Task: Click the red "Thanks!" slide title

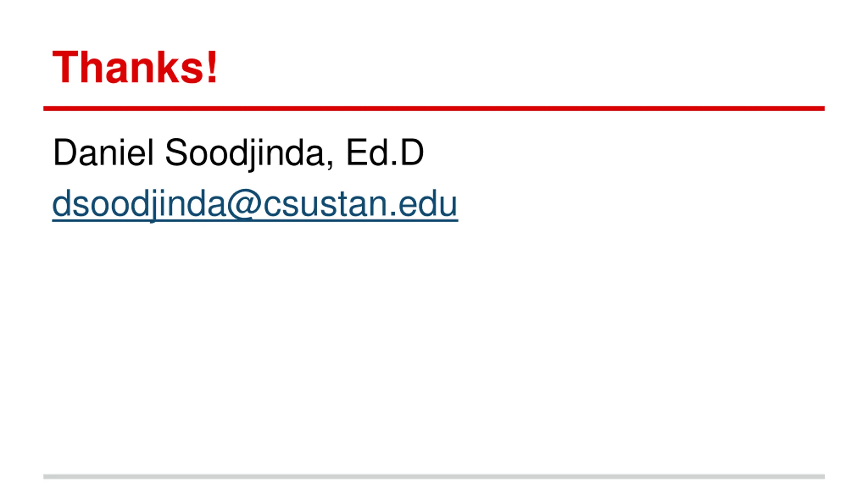Action: pos(135,67)
